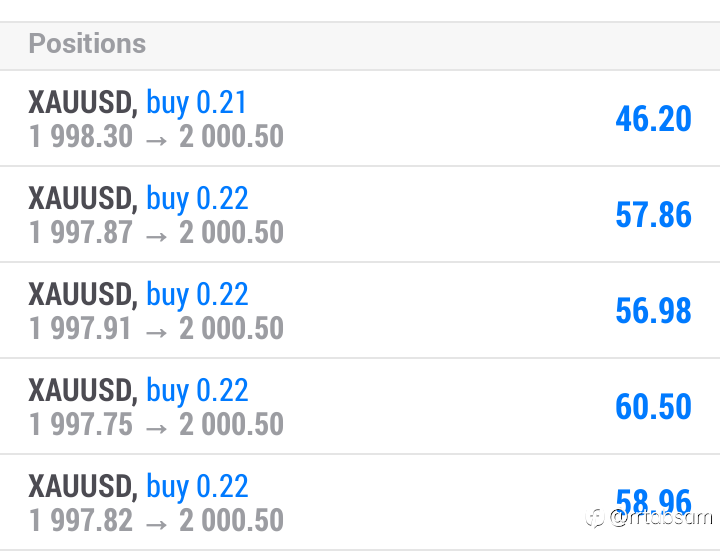Select the 57.86 profit value

pos(653,214)
